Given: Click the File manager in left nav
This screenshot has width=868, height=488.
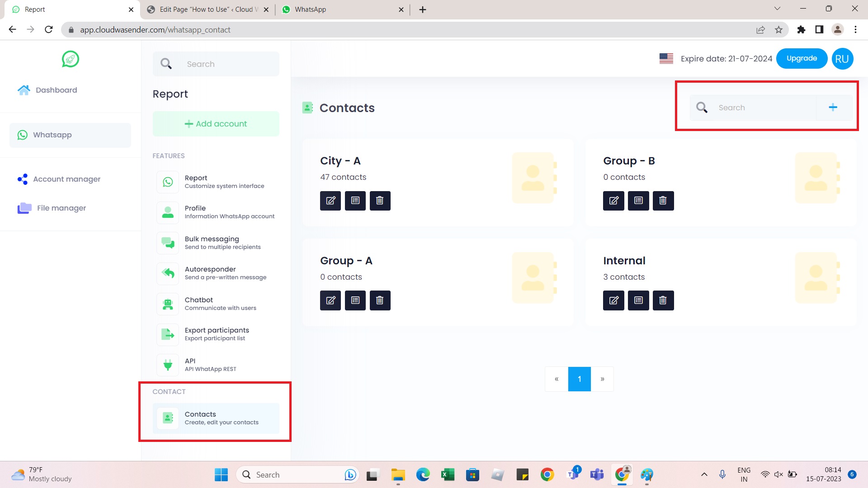Looking at the screenshot, I should (x=61, y=208).
